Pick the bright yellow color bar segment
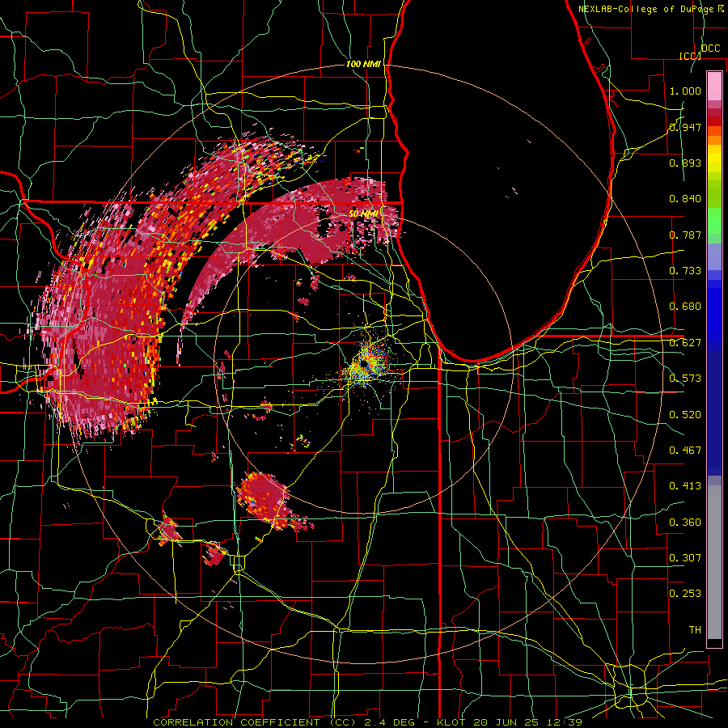 coord(714,159)
